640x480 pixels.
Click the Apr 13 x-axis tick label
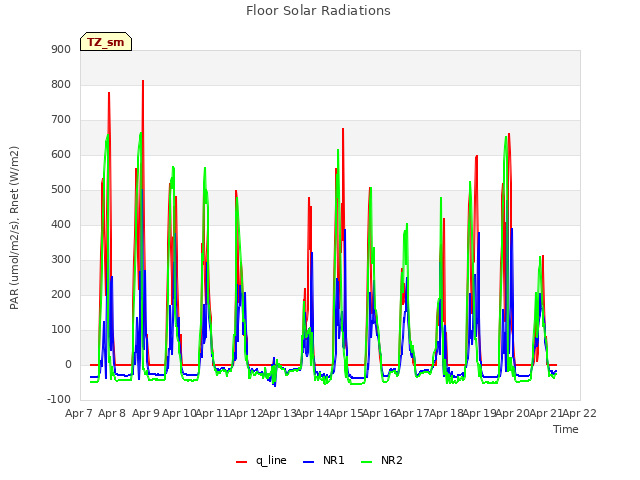coord(279,413)
